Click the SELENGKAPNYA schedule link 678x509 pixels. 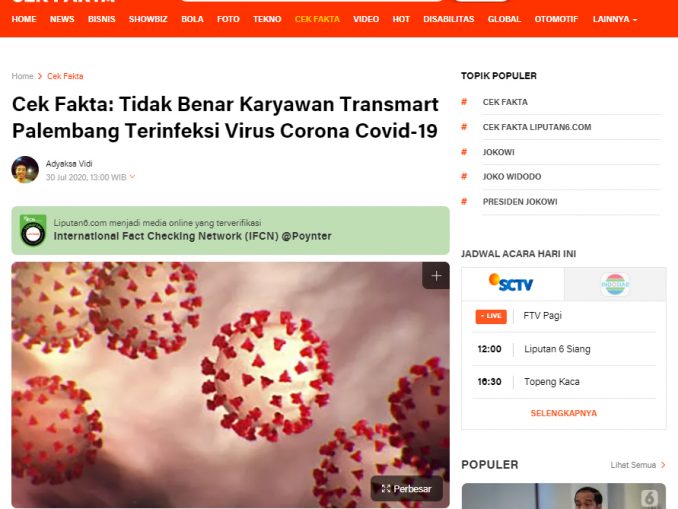(563, 413)
